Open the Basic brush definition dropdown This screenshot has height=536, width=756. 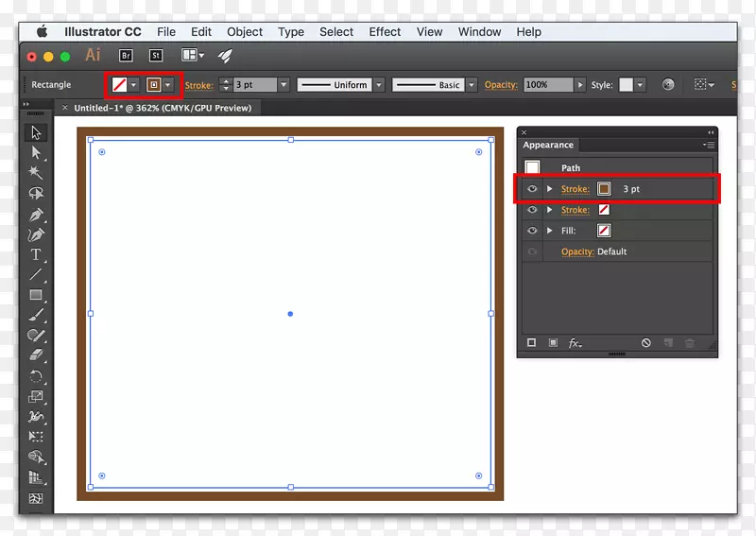(472, 85)
